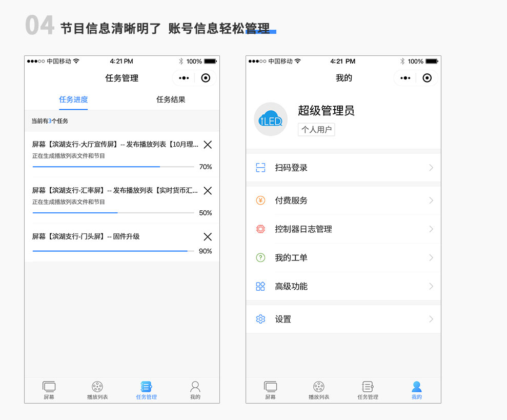Image resolution: width=507 pixels, height=420 pixels.
Task: Tap the 我的工单 question-mark icon
Action: pyautogui.click(x=260, y=257)
